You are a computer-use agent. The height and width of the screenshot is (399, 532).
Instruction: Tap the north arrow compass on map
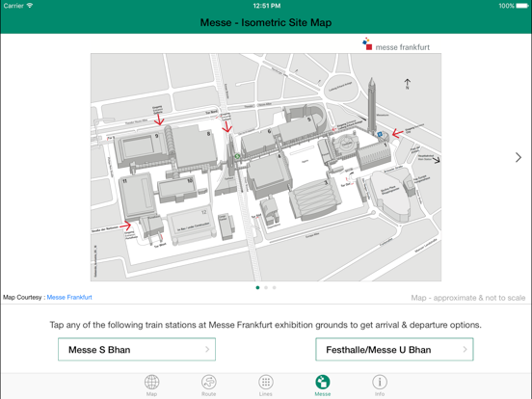click(x=407, y=84)
